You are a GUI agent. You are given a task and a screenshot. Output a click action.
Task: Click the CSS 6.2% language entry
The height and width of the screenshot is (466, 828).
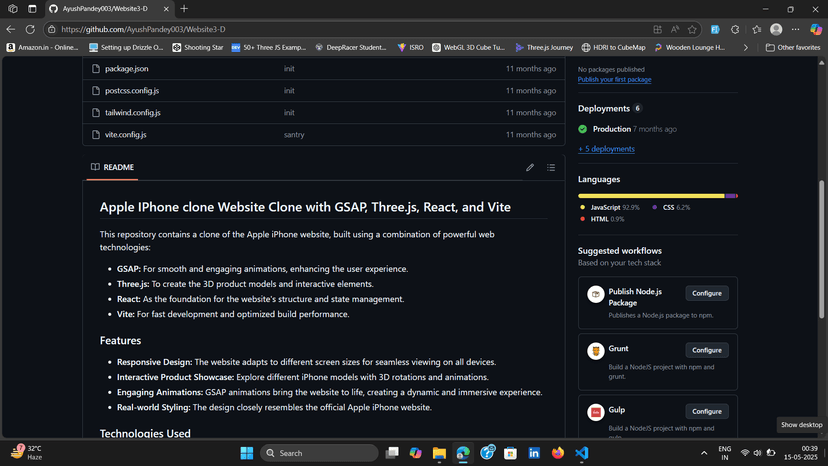(671, 208)
